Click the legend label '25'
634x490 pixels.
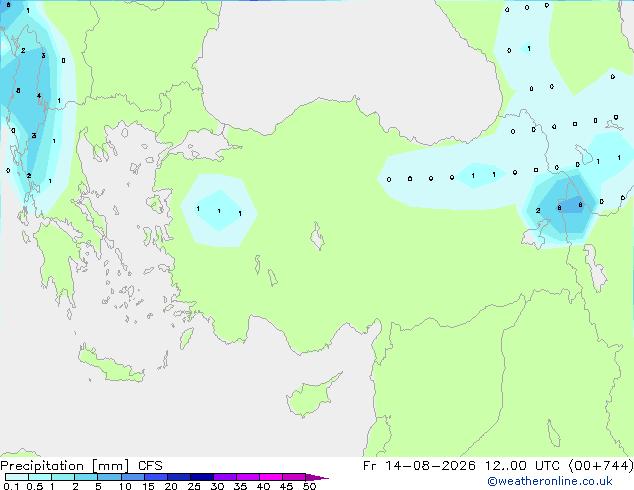tap(194, 486)
